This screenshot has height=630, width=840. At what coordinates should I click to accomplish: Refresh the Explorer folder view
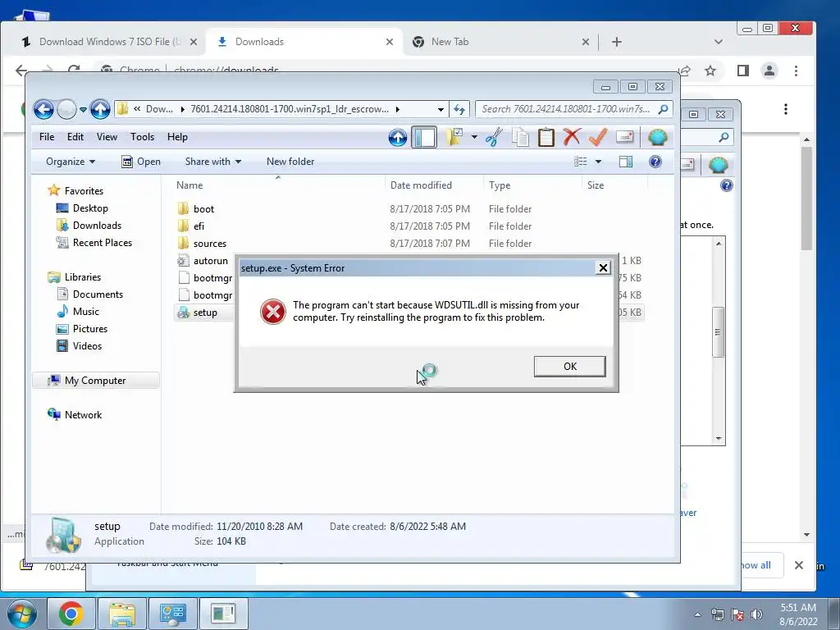[x=459, y=109]
